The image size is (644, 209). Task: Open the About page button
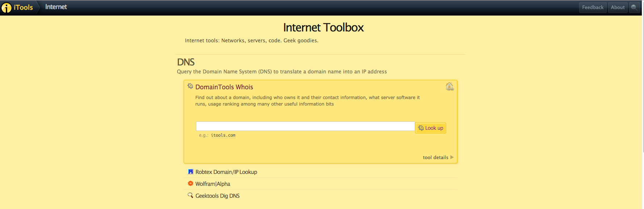[618, 7]
